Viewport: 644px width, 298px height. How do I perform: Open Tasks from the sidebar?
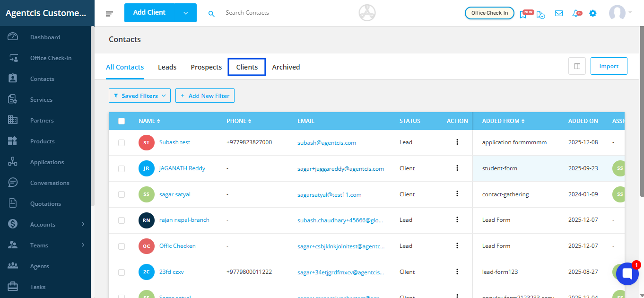pyautogui.click(x=38, y=287)
